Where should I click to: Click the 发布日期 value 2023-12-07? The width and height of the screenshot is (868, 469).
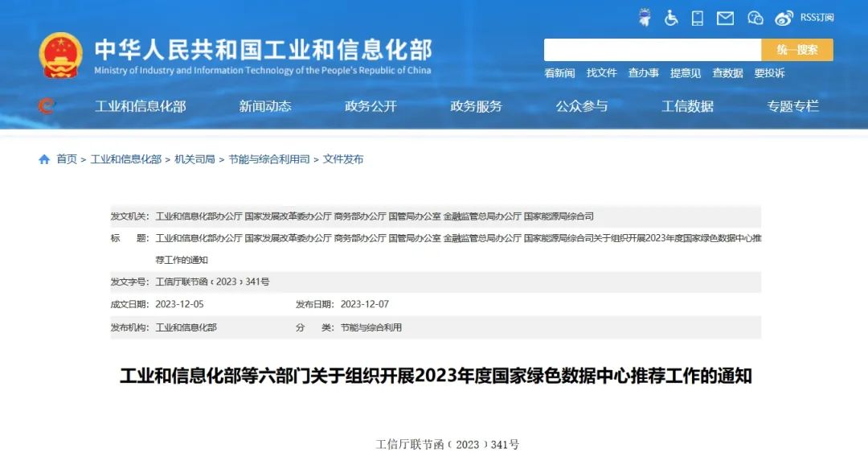[x=365, y=304]
